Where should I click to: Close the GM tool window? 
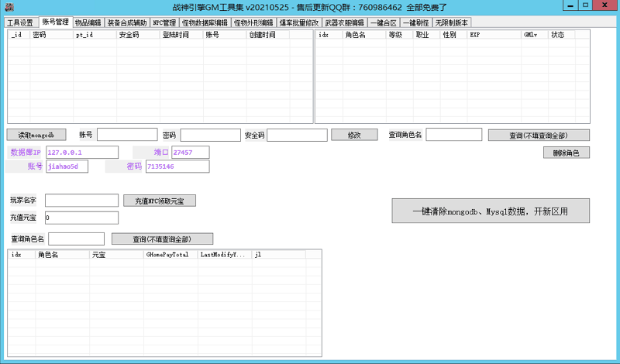coord(604,5)
